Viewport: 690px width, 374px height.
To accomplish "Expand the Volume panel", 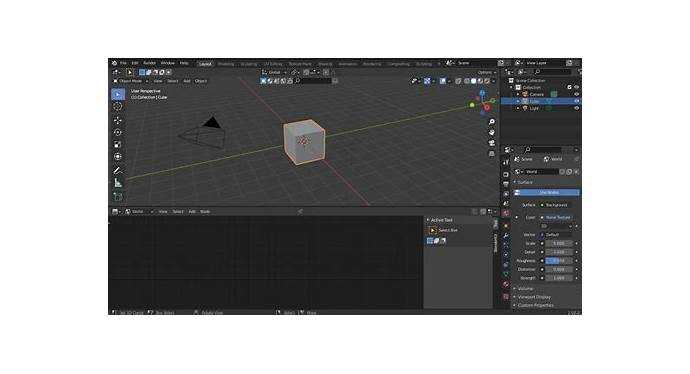I will pyautogui.click(x=525, y=289).
